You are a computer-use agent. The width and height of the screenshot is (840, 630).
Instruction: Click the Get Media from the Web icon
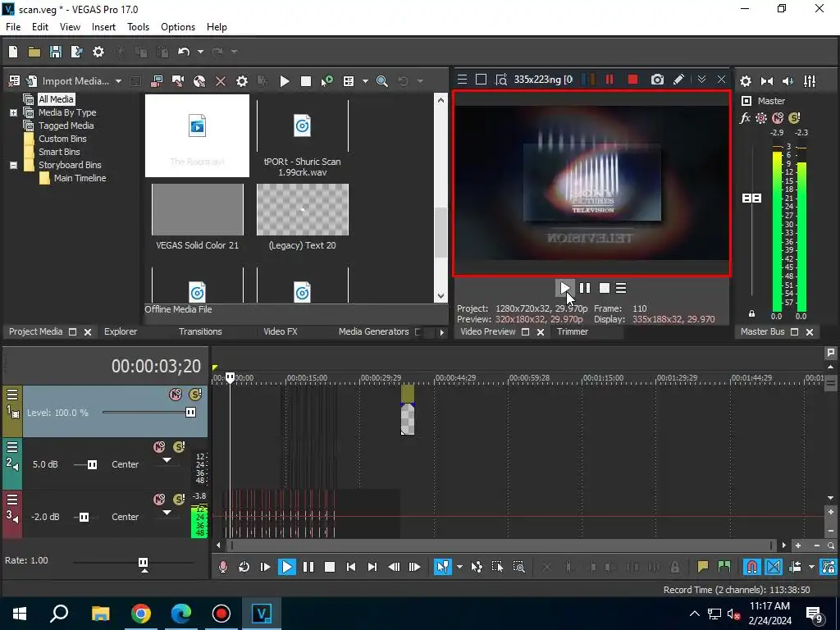pyautogui.click(x=199, y=81)
